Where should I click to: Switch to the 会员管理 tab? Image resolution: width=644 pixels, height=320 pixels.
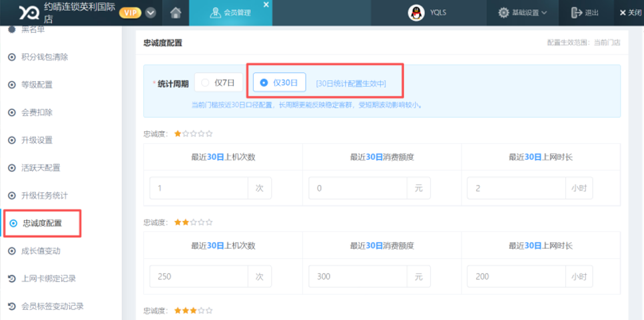coord(230,13)
